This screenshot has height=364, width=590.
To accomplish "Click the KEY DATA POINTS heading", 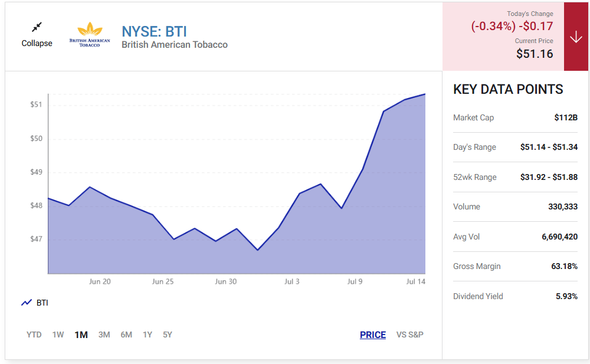I will point(508,89).
